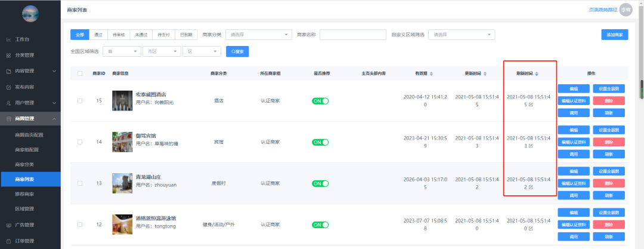Click the 有效期 column sort arrows
644x249 pixels.
click(431, 73)
